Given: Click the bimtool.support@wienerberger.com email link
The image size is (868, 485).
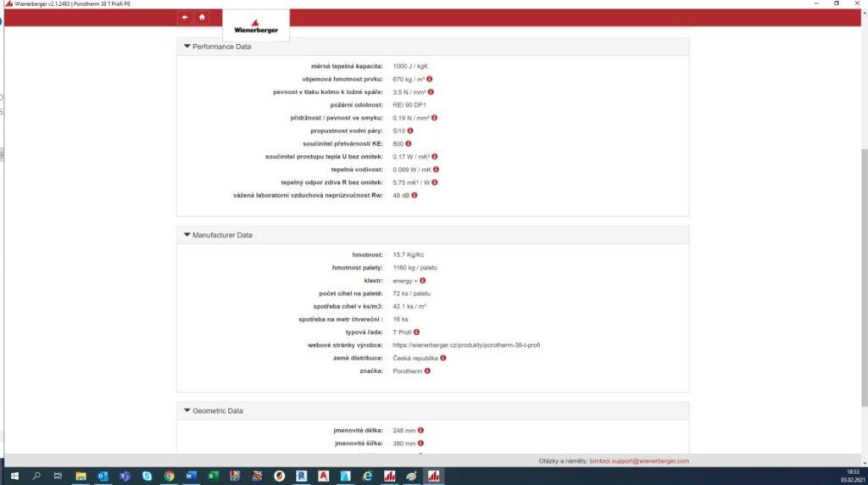Looking at the screenshot, I should 638,460.
